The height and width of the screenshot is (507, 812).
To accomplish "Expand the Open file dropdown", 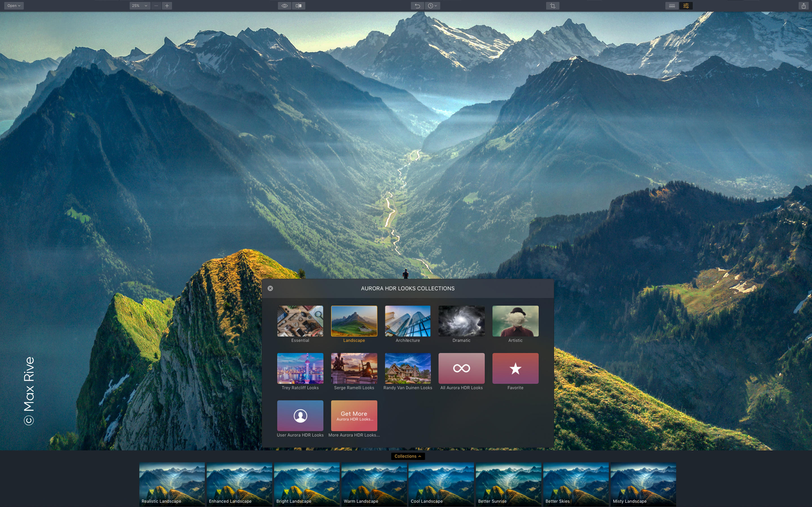I will 14,6.
